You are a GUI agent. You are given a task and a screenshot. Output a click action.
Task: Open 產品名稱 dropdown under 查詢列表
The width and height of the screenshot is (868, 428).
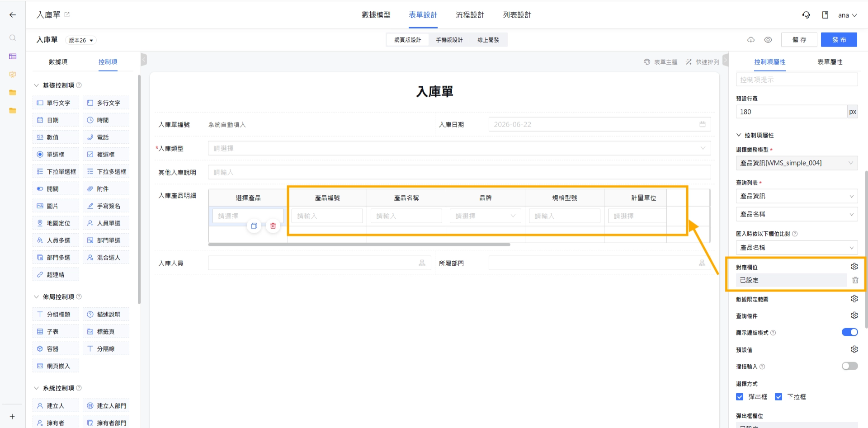point(797,214)
